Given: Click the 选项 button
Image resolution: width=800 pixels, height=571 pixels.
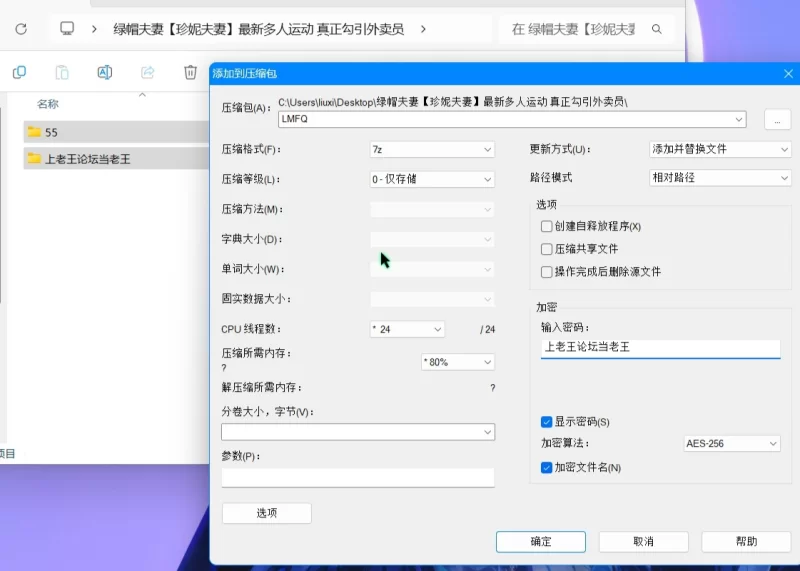Looking at the screenshot, I should click(x=267, y=513).
